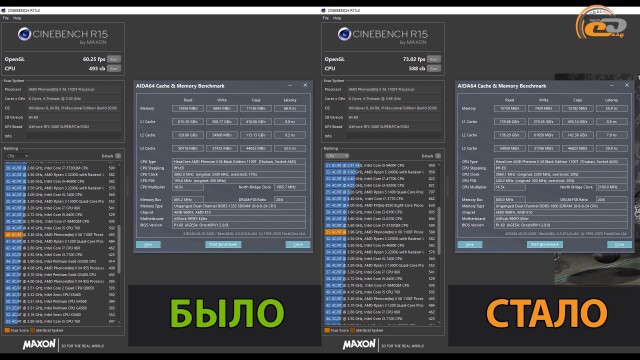Run the OpenGL test beside 60.25 fps
This screenshot has width=640, height=360.
click(114, 59)
